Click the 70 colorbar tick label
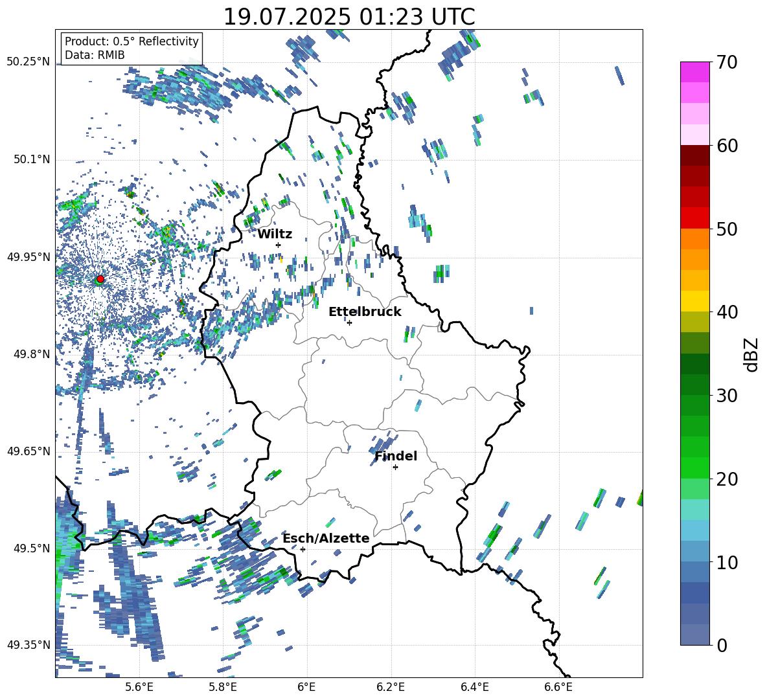 click(727, 63)
